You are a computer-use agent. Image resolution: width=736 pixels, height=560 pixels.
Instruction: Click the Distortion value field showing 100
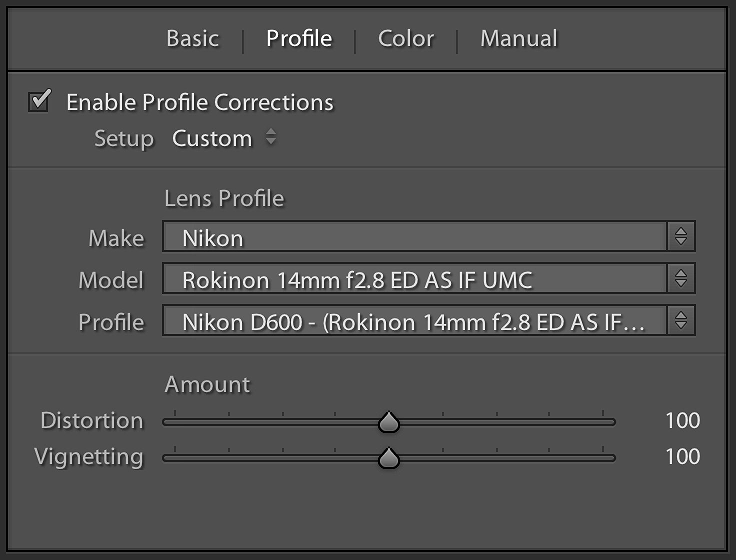click(x=682, y=420)
